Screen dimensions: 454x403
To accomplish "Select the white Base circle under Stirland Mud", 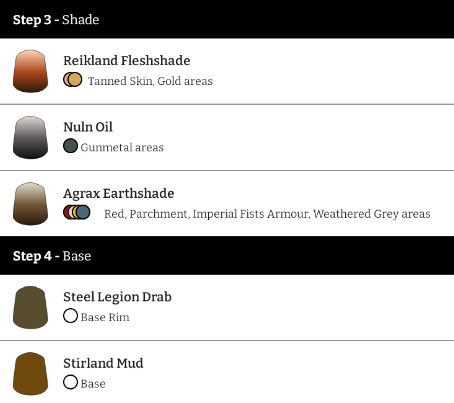I will (70, 382).
